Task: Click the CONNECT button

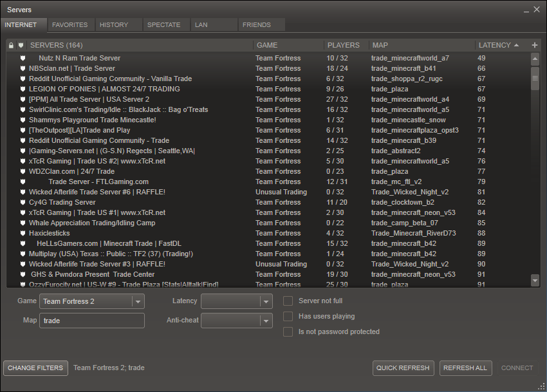Action: click(517, 368)
